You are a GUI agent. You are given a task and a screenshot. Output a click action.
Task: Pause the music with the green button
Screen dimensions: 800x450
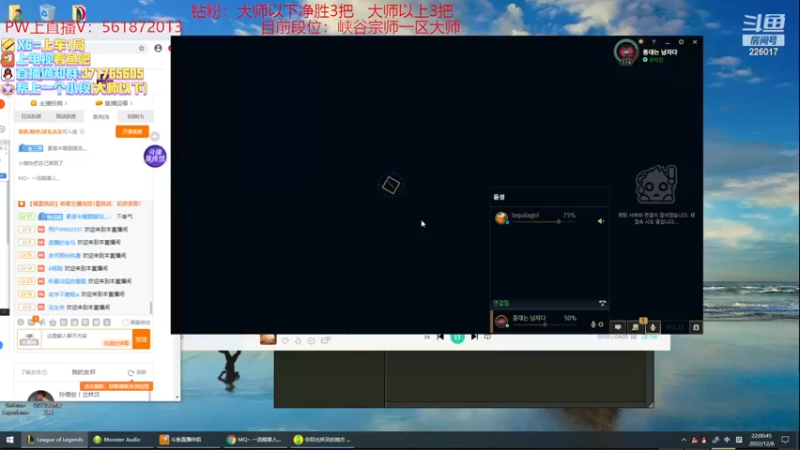[x=458, y=337]
